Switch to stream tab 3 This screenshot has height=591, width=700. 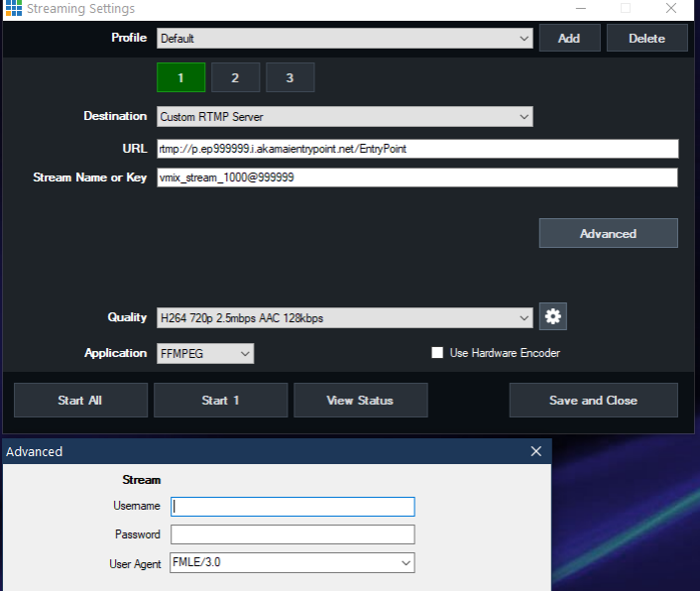pyautogui.click(x=290, y=77)
